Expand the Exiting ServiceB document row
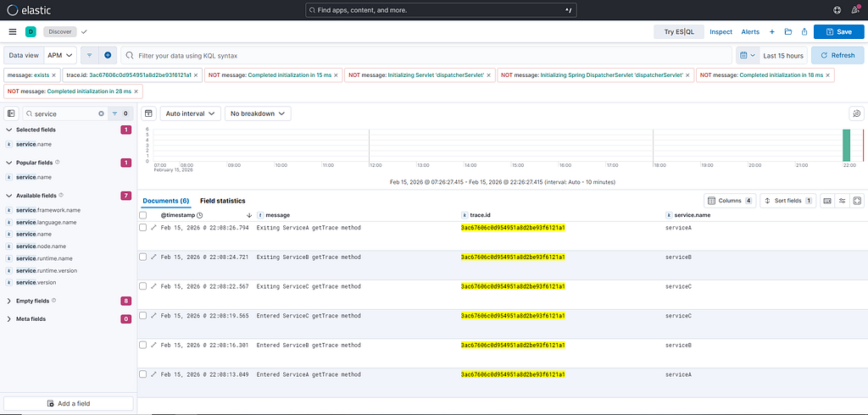Screen dimensions: 868x415 coord(154,257)
